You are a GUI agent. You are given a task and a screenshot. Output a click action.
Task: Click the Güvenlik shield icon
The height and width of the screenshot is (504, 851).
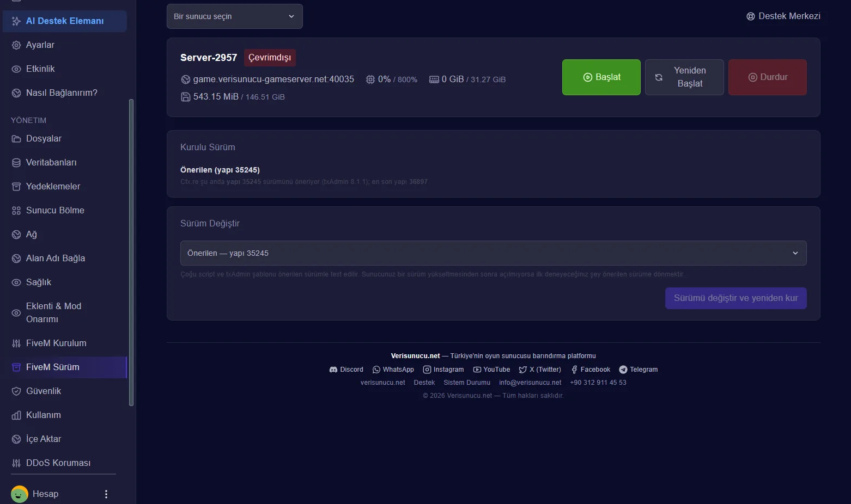(x=16, y=391)
